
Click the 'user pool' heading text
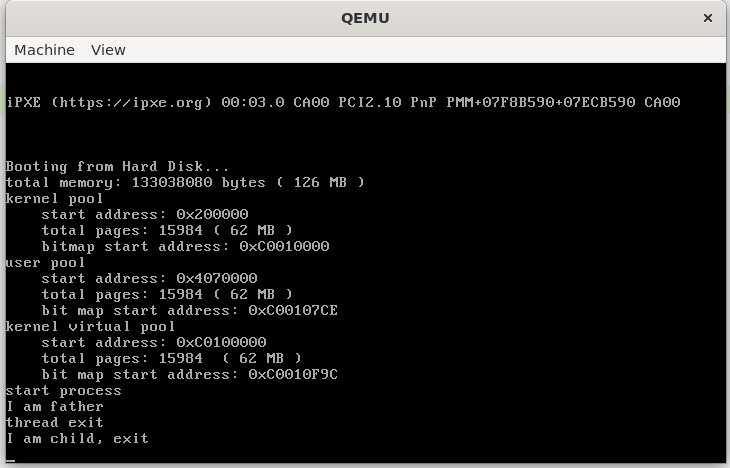[x=46, y=263]
